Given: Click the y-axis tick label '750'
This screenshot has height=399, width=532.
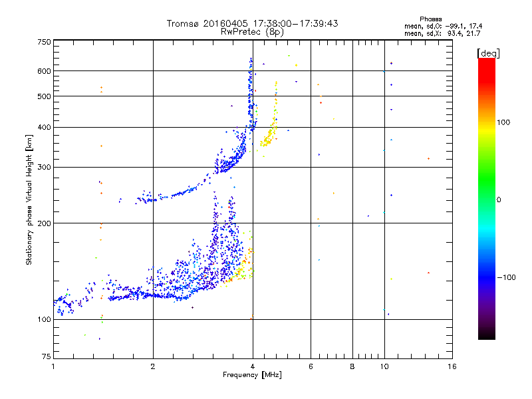Looking at the screenshot, I should (x=44, y=42).
